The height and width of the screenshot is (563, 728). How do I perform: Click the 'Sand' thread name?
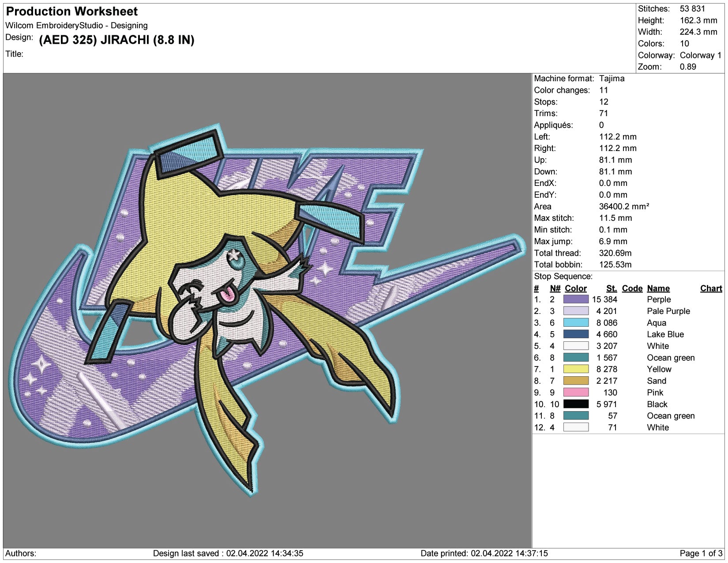coord(657,381)
